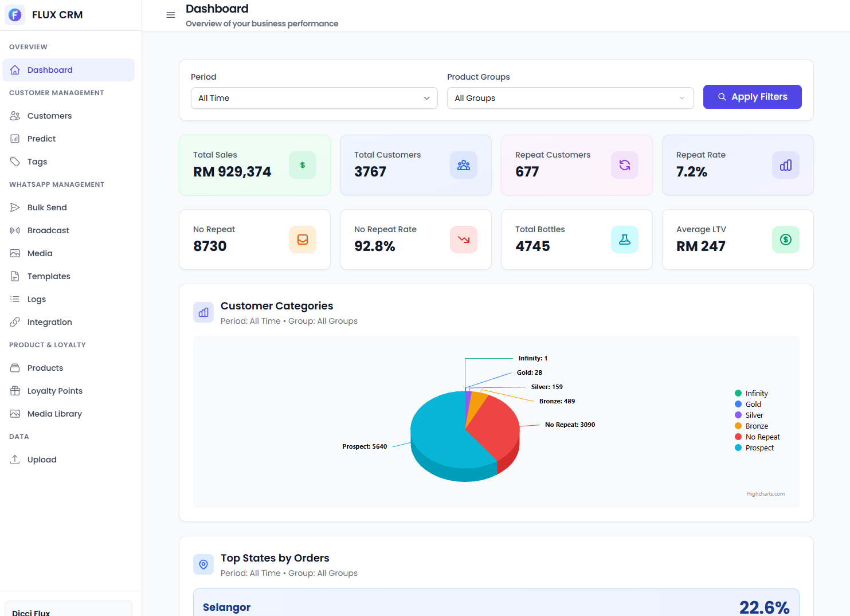Select the Predict tool icon
The image size is (850, 616).
15,138
